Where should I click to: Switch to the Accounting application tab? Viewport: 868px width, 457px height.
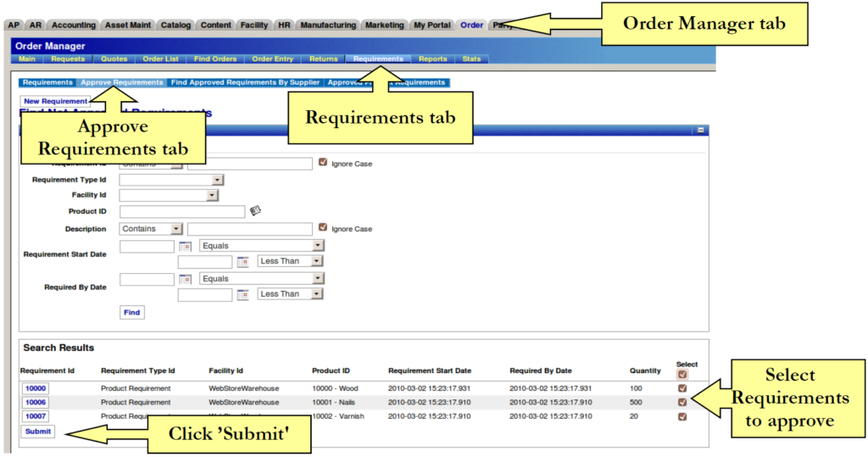(x=73, y=25)
